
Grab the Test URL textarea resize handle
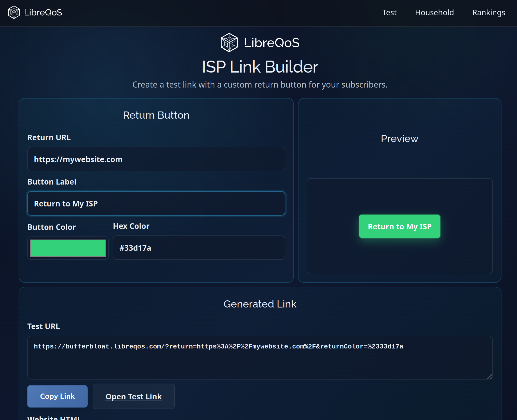[x=490, y=376]
